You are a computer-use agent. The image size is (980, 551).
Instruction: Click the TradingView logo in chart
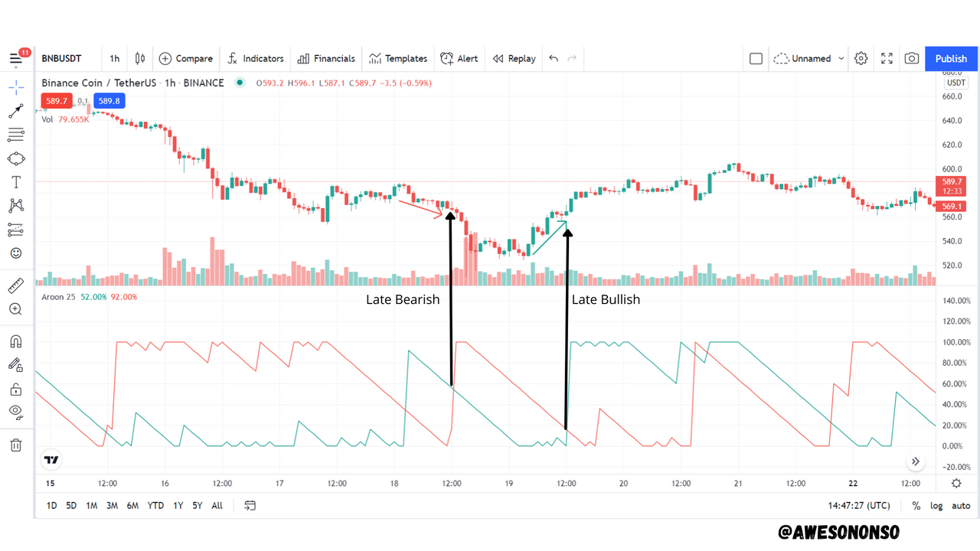click(51, 460)
